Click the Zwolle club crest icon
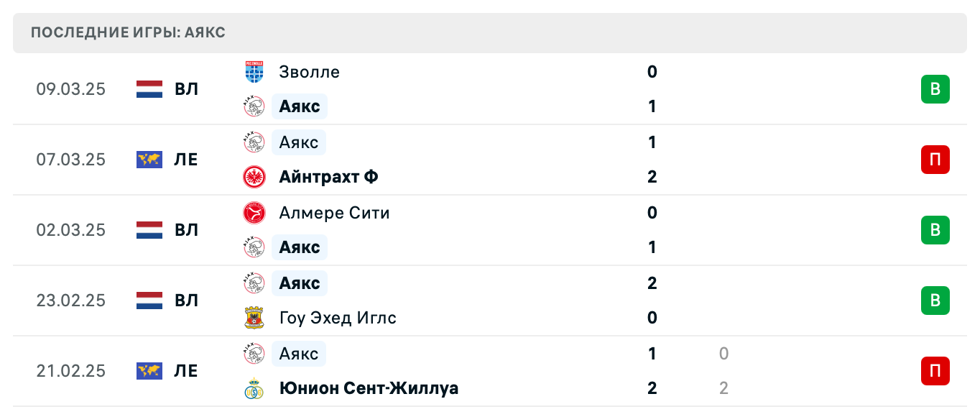 pos(254,72)
